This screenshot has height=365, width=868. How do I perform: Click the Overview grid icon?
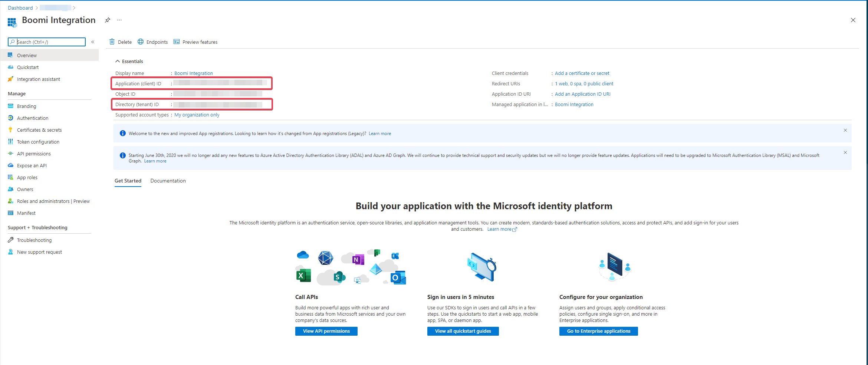(10, 55)
